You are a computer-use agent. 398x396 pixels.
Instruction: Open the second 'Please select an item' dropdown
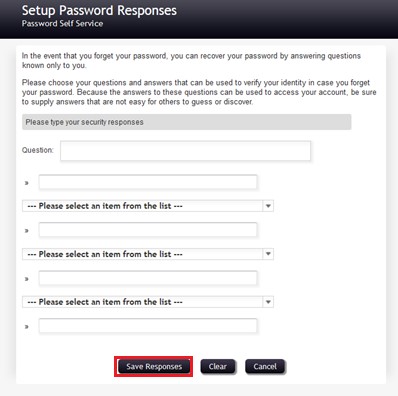148,254
